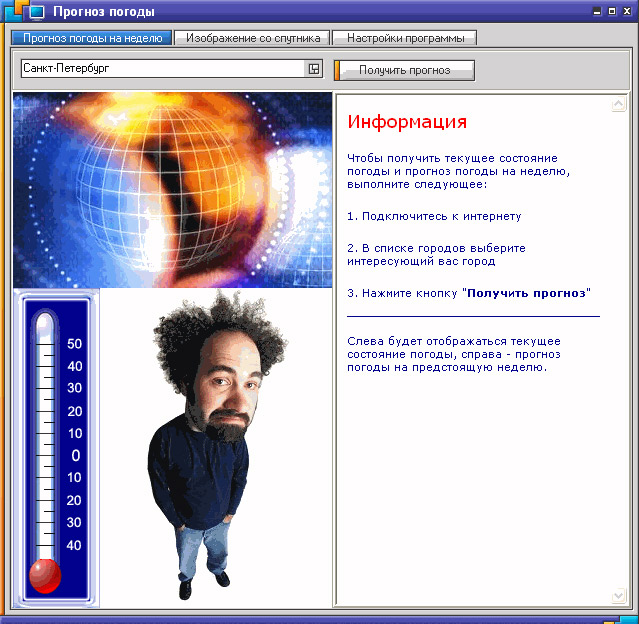
Task: Open the 'Настройки программы' tab
Action: 405,38
